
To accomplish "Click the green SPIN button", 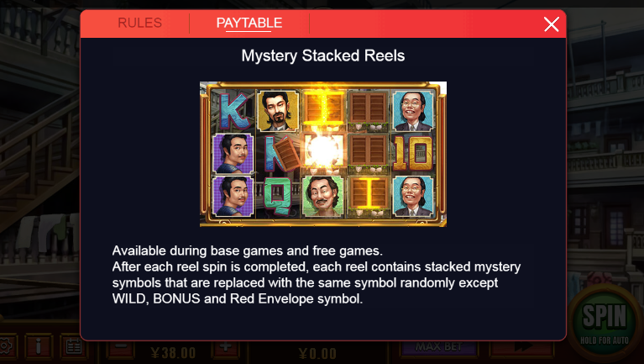I will [x=605, y=322].
